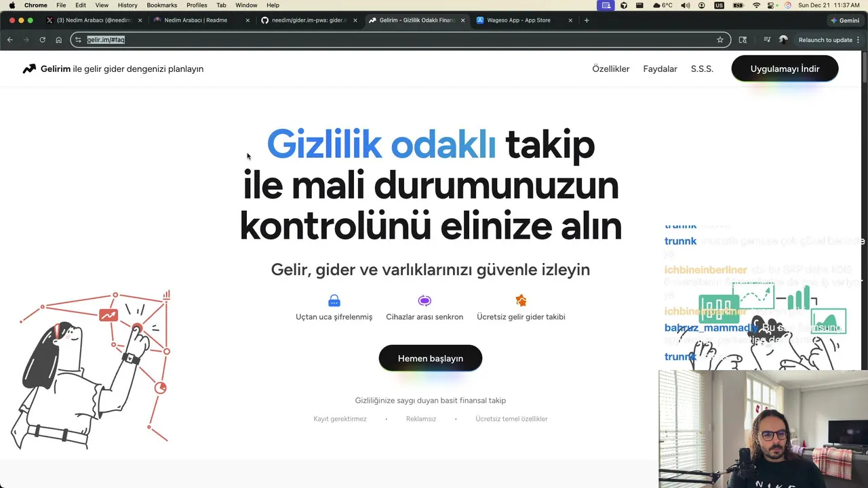868x488 pixels.
Task: Close the Gelirim tab
Action: click(463, 20)
